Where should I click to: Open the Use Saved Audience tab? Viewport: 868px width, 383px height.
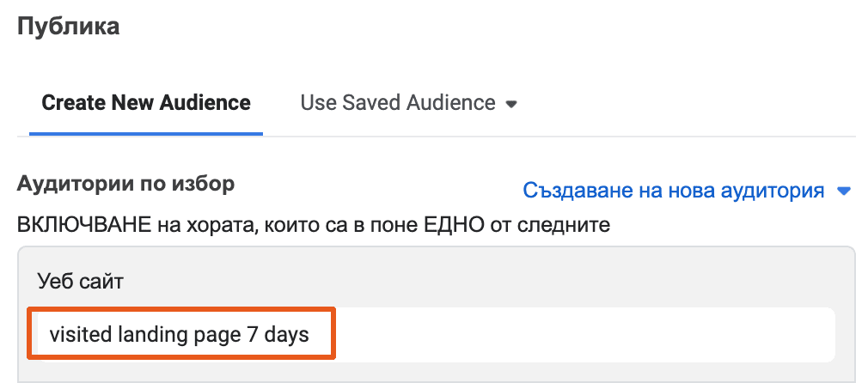point(398,103)
